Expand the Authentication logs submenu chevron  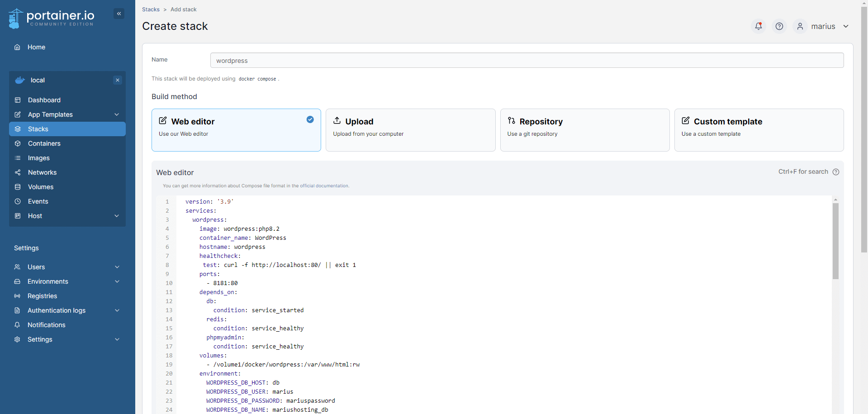click(117, 310)
